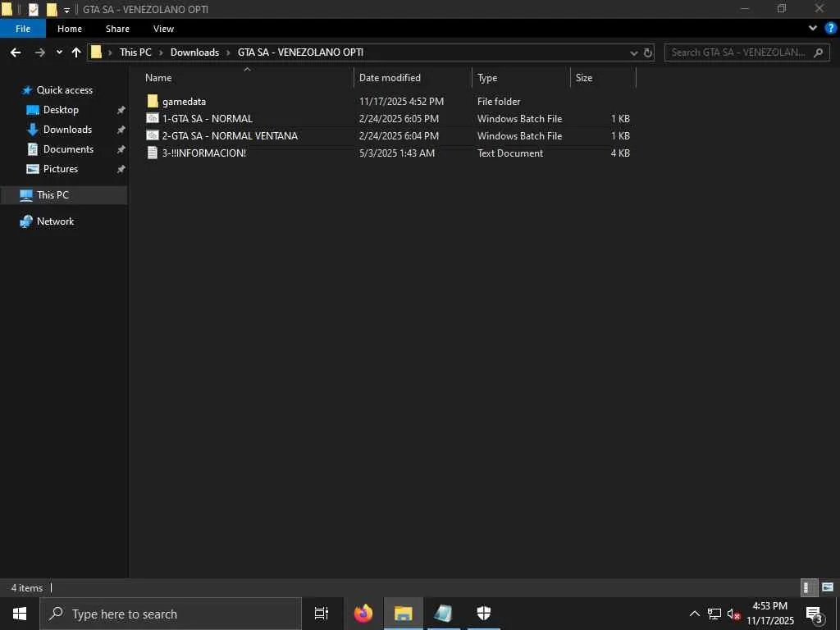Click the taskbar search box
Screen dimensions: 840x630
(x=171, y=614)
